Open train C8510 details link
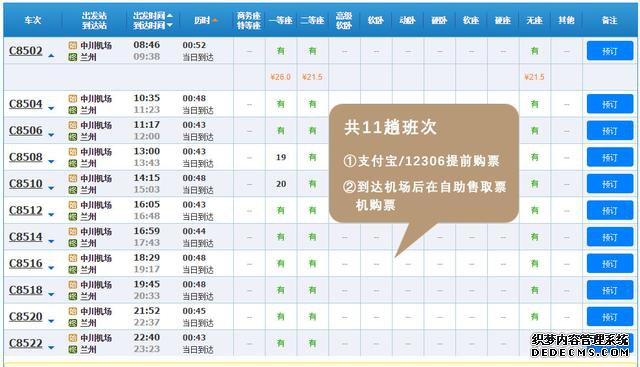The image size is (640, 367). pyautogui.click(x=26, y=184)
